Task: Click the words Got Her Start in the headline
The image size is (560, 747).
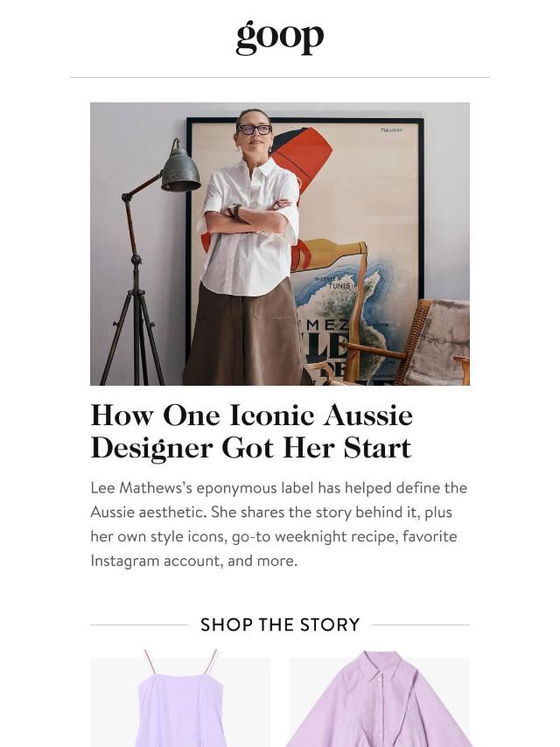Action: click(x=316, y=448)
